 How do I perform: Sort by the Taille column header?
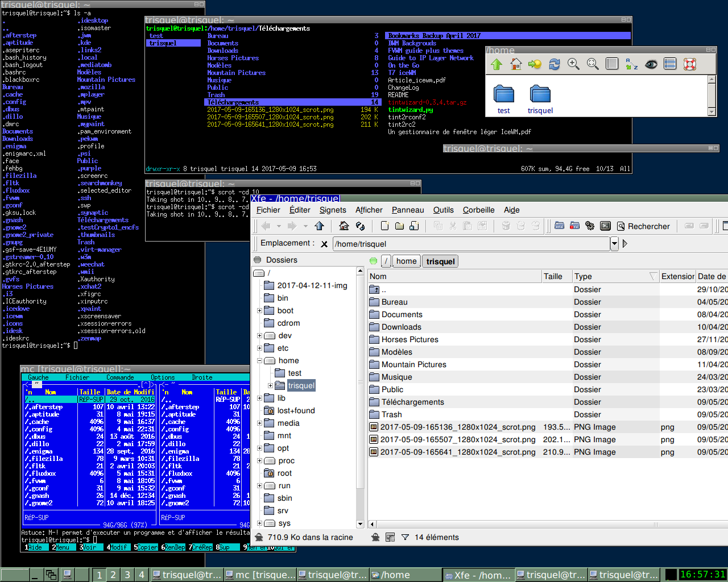point(557,276)
